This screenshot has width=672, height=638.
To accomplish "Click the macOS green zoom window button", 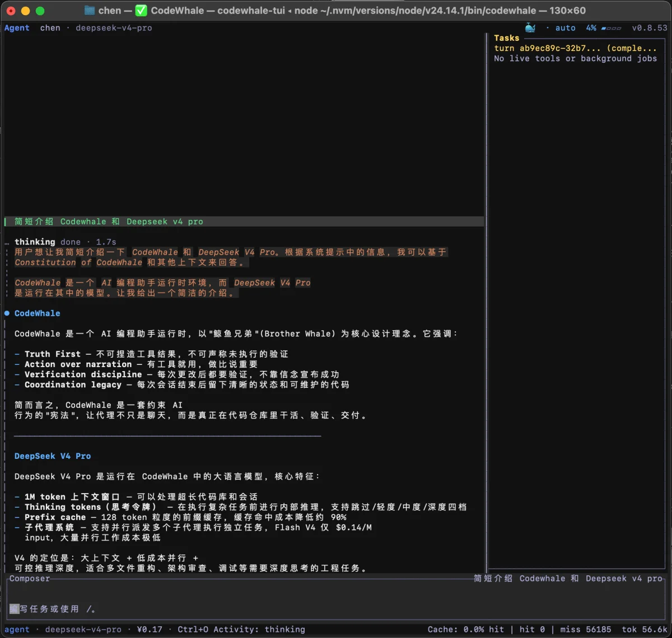I will (40, 11).
